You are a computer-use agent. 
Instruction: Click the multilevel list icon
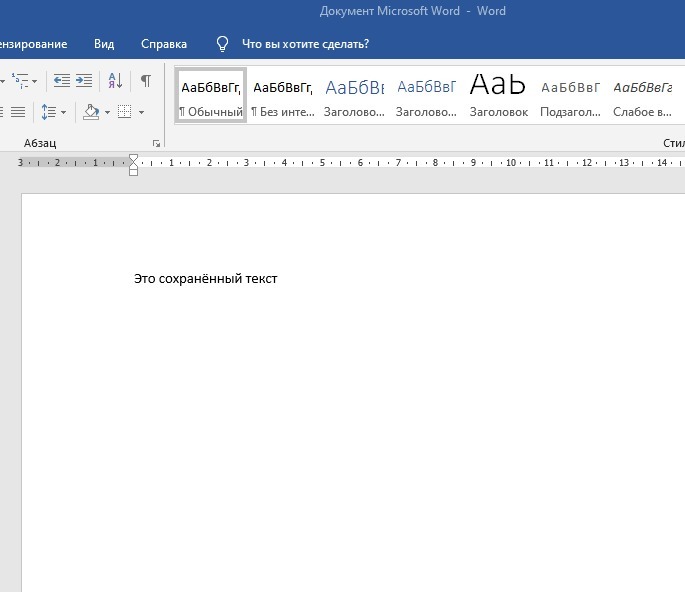[19, 81]
